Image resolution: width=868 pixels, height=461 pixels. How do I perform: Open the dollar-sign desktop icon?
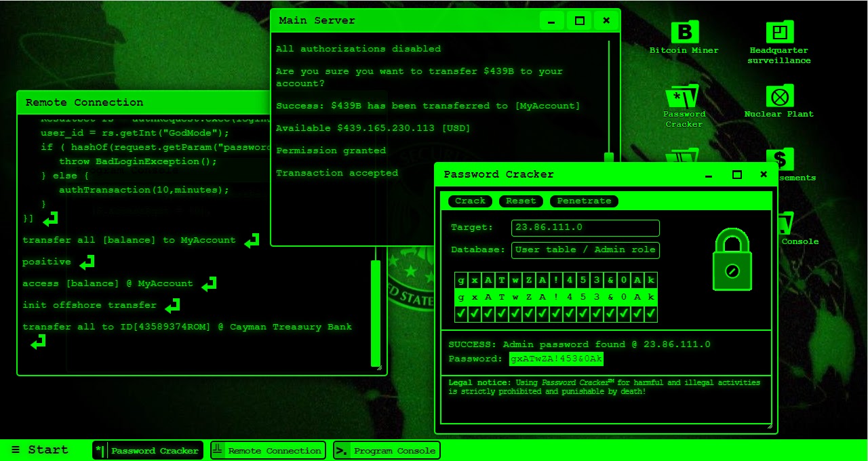point(780,160)
